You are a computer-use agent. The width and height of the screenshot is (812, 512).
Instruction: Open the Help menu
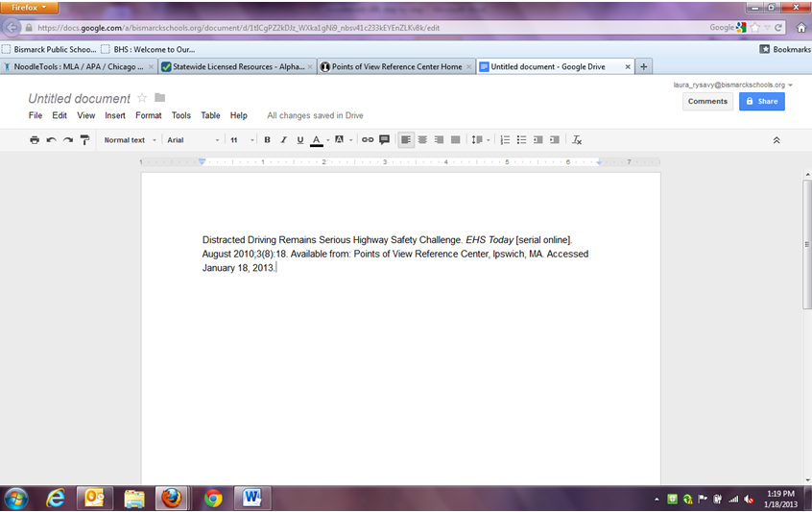[x=239, y=115]
